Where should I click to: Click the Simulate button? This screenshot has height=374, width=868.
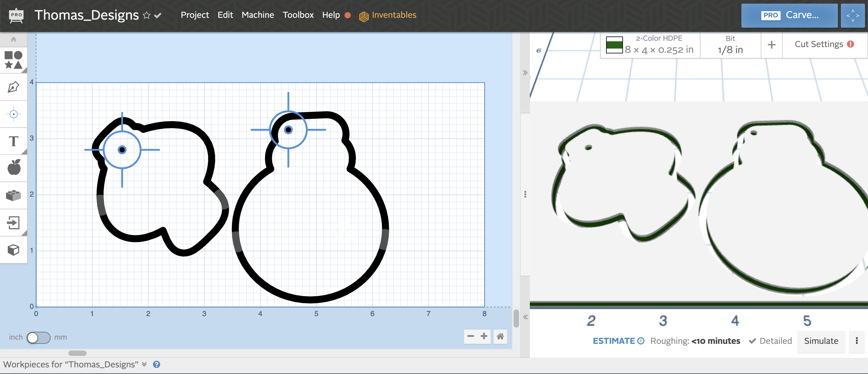[821, 341]
